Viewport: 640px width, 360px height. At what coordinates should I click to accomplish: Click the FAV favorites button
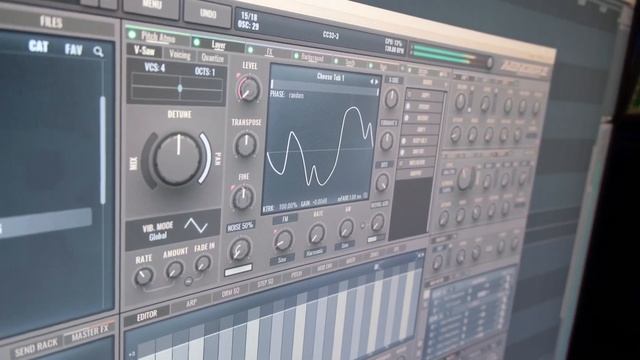(x=73, y=49)
